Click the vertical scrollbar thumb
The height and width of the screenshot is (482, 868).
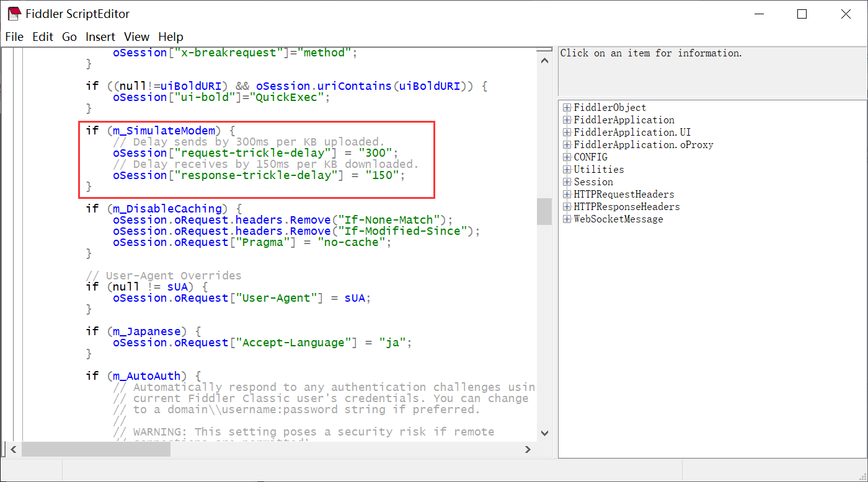point(544,211)
